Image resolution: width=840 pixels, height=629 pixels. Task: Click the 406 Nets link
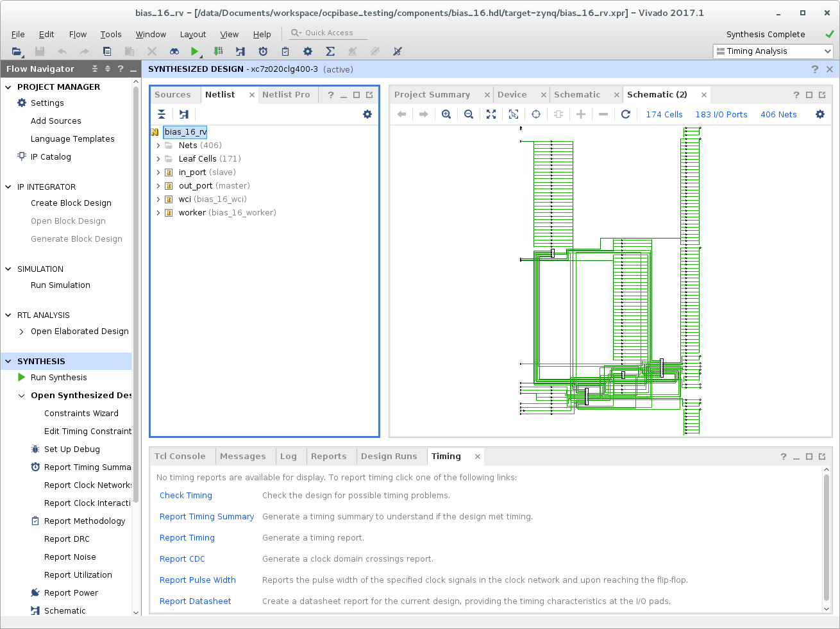pyautogui.click(x=778, y=114)
